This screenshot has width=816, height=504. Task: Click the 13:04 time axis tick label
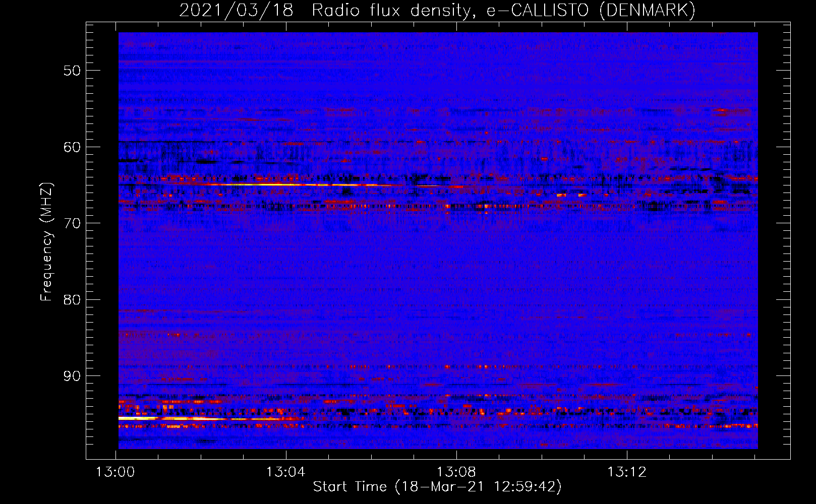pyautogui.click(x=286, y=472)
